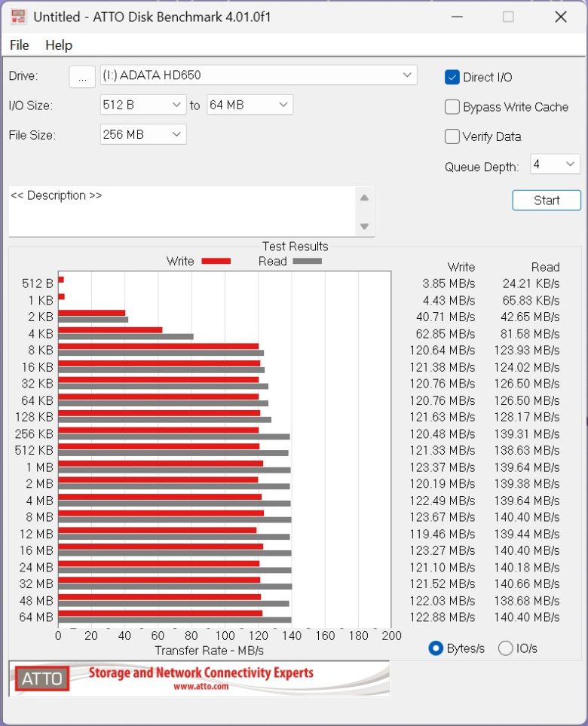
Task: Open the Queue Depth dropdown
Action: pos(555,164)
